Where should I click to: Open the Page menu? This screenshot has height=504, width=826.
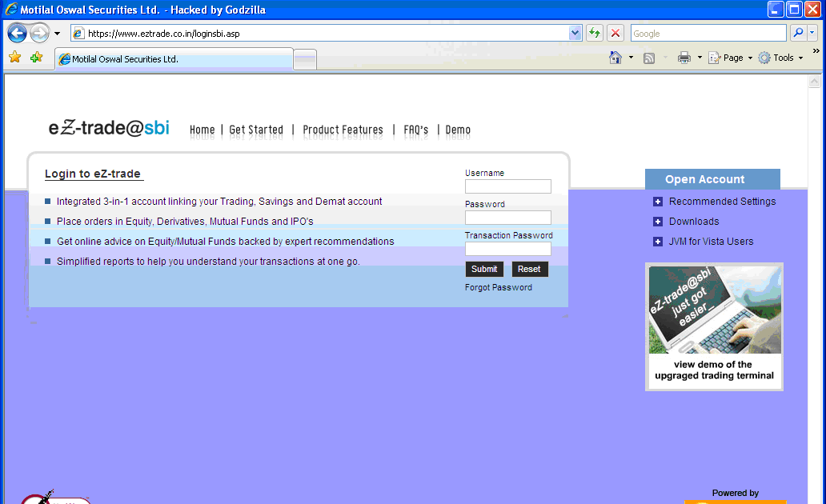[730, 58]
